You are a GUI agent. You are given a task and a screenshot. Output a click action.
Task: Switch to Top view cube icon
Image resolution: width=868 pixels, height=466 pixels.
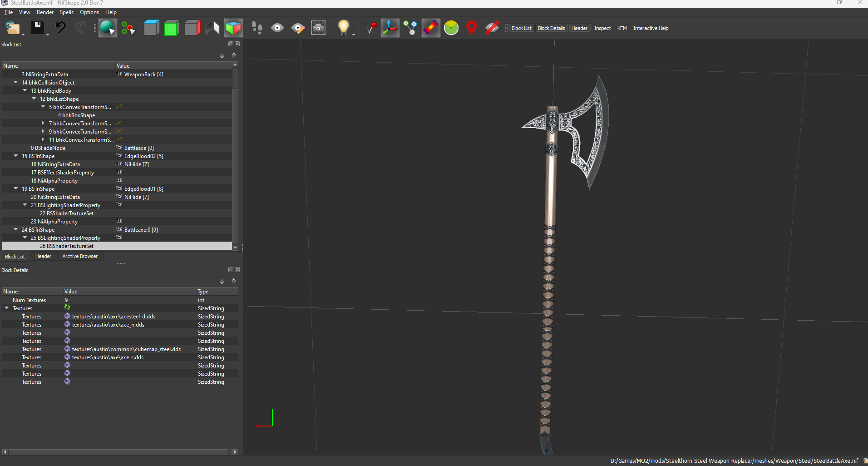pyautogui.click(x=151, y=28)
